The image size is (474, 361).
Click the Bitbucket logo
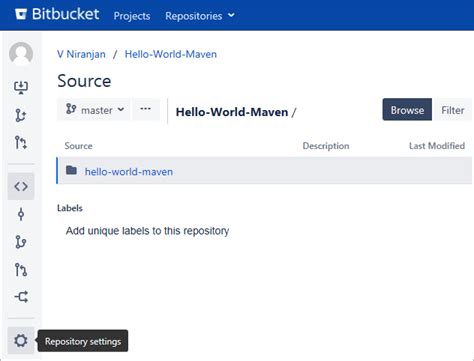point(57,14)
